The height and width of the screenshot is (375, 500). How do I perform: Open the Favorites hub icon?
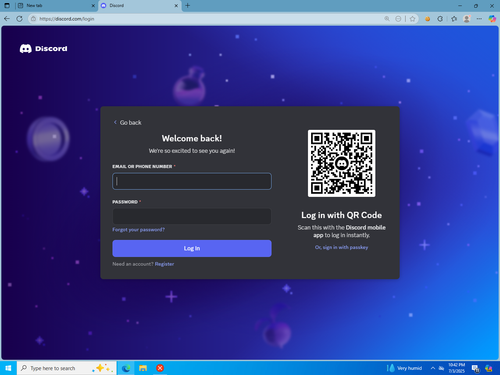point(454,19)
